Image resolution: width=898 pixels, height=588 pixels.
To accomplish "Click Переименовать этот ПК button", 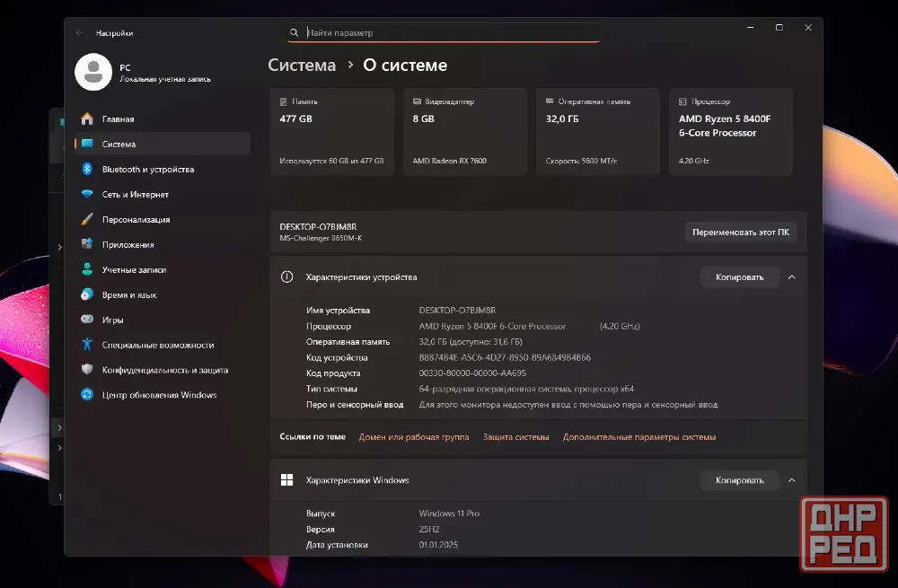I will (741, 232).
